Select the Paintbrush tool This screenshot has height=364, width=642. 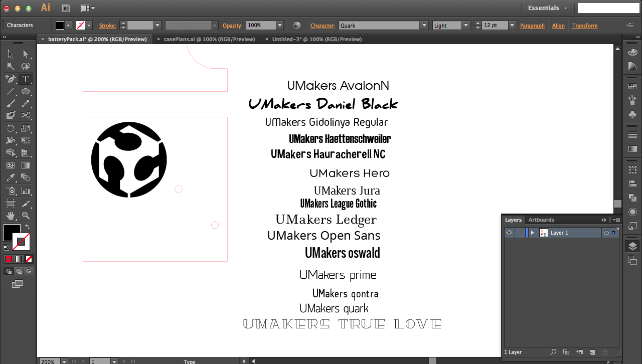pyautogui.click(x=11, y=103)
